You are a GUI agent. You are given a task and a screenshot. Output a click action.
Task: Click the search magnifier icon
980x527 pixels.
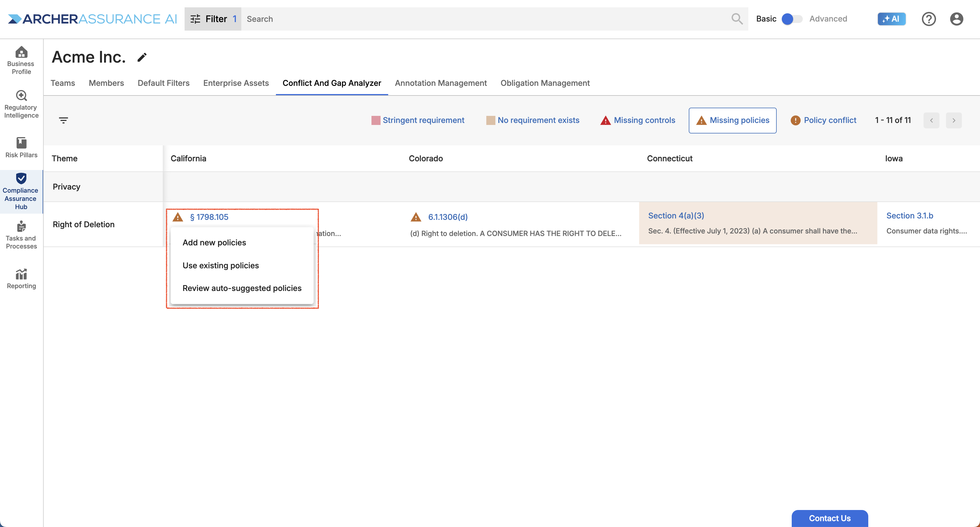[x=737, y=19]
